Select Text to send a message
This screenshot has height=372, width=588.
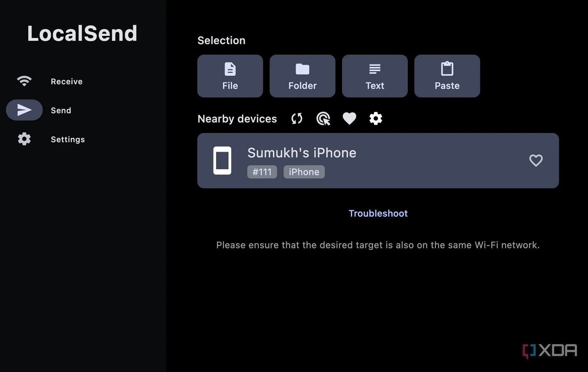pyautogui.click(x=375, y=76)
